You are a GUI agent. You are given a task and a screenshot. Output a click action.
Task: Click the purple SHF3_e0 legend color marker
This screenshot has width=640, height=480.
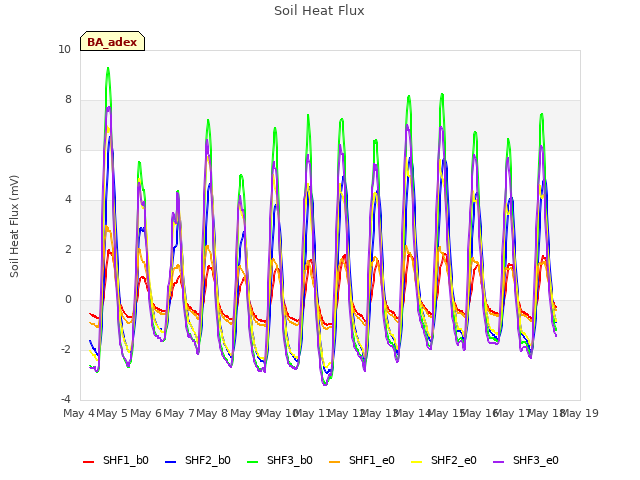[x=499, y=461]
